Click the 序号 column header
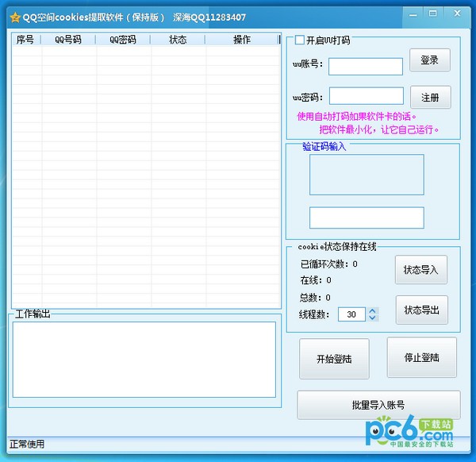 click(26, 40)
